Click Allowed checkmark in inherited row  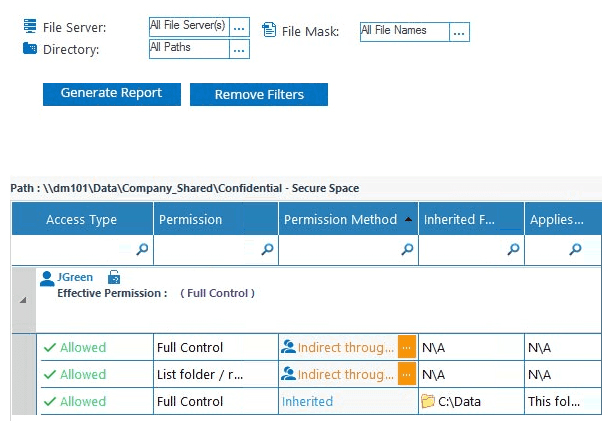click(50, 401)
